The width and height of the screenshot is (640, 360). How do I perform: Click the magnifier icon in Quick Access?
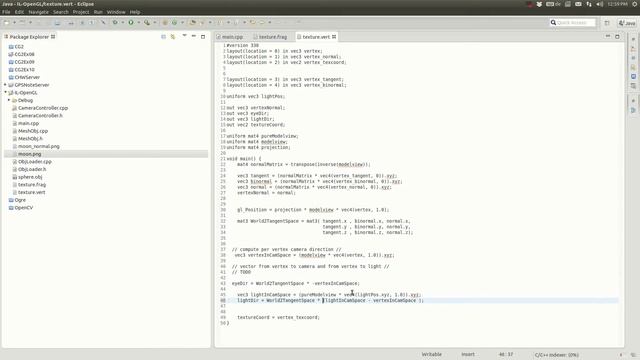[553, 22]
